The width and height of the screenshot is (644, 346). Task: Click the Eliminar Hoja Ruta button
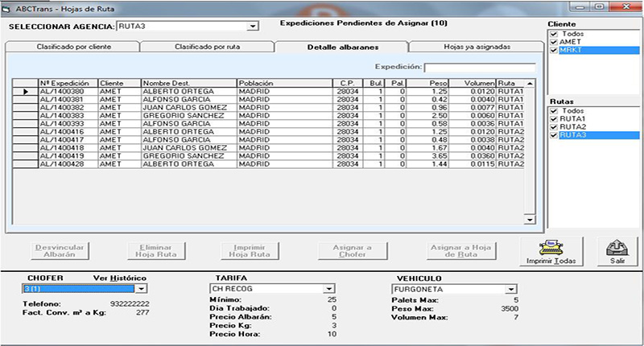(x=156, y=251)
